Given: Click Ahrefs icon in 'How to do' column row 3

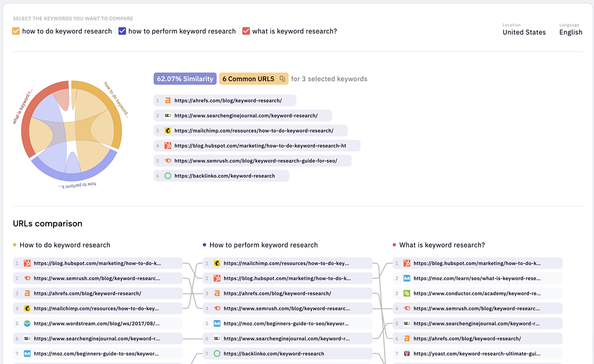Looking at the screenshot, I should point(27,293).
